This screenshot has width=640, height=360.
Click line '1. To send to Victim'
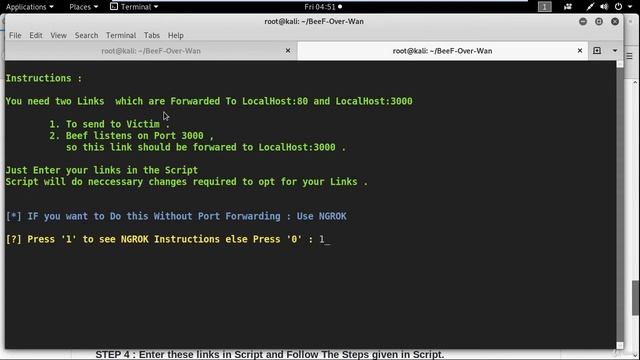tap(109, 124)
